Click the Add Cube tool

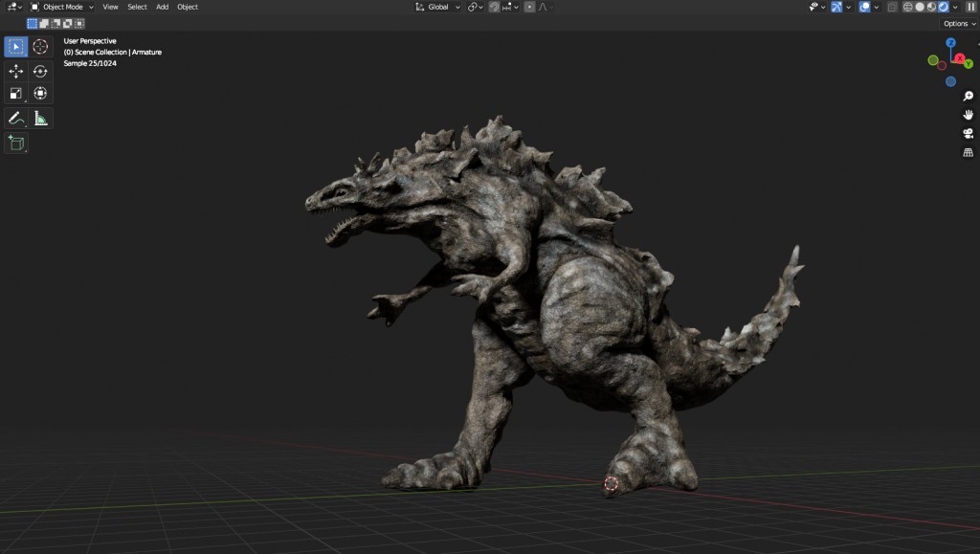pos(16,144)
